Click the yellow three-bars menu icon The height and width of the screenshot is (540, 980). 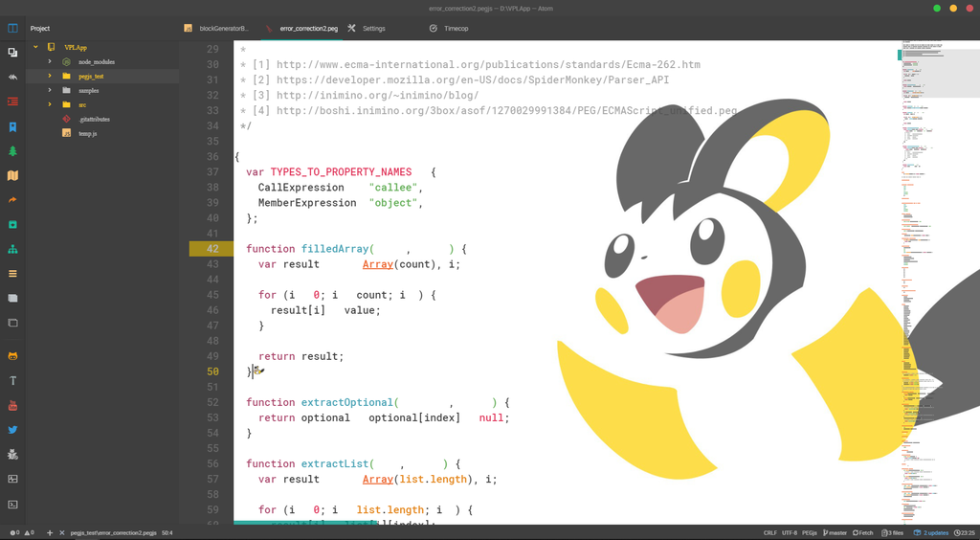tap(12, 274)
